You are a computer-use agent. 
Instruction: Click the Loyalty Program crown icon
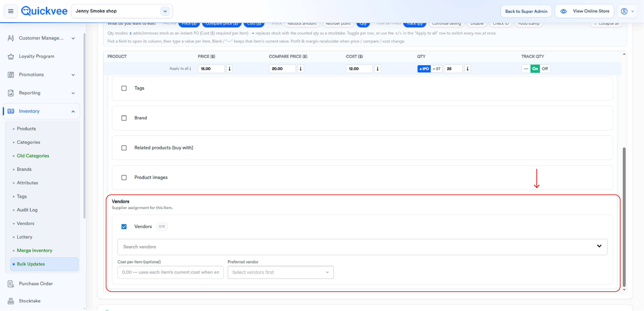[x=11, y=56]
